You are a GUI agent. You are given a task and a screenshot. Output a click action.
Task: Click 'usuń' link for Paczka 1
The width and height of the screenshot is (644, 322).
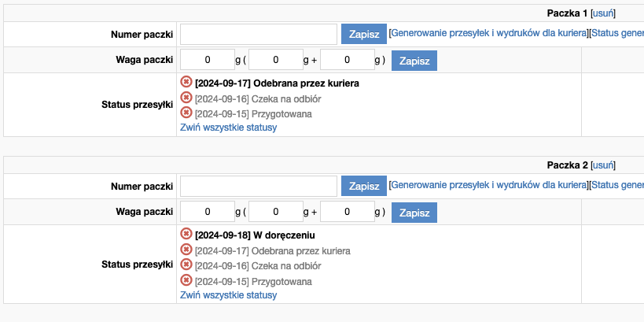(x=602, y=13)
